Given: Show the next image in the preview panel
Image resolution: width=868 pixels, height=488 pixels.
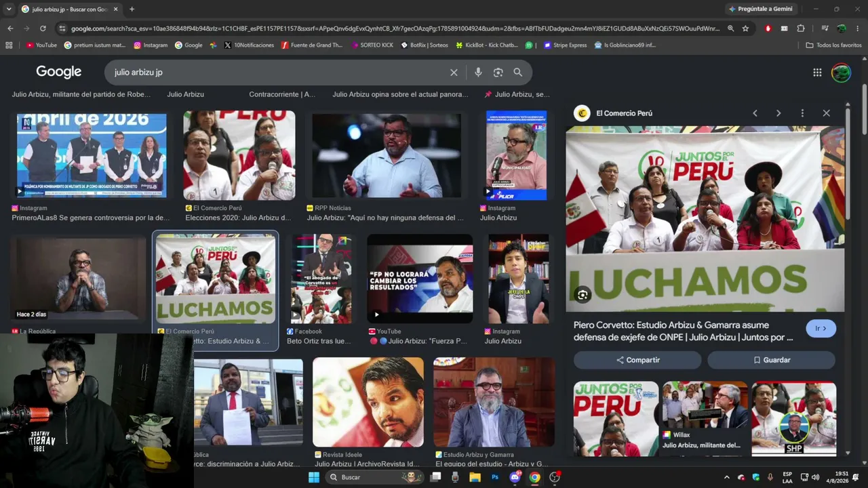Looking at the screenshot, I should pyautogui.click(x=778, y=113).
